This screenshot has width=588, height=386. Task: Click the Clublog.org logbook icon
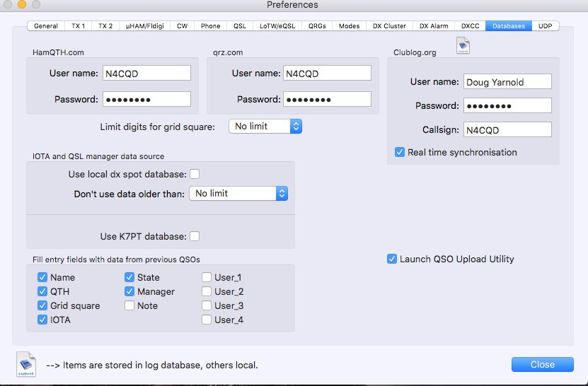[x=463, y=47]
